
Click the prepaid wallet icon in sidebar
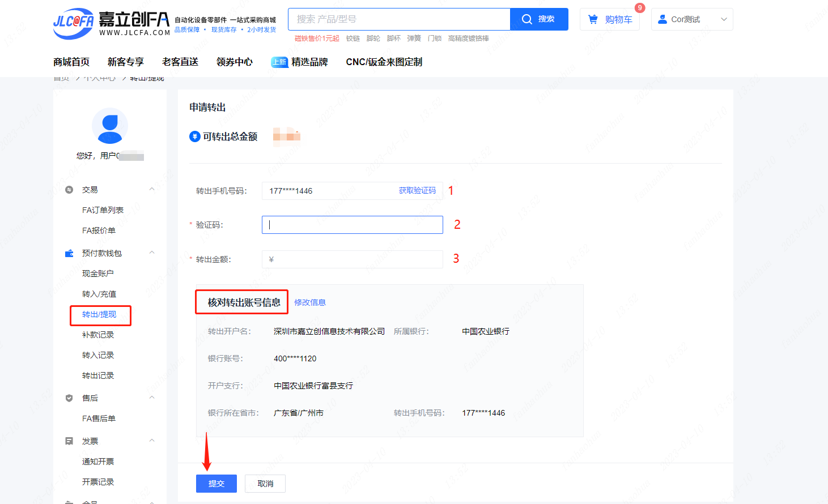(69, 253)
